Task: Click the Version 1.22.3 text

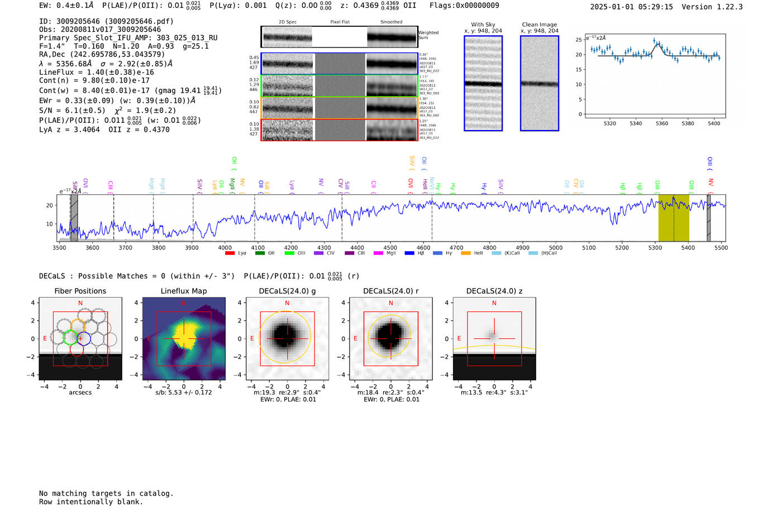Action: (x=712, y=7)
